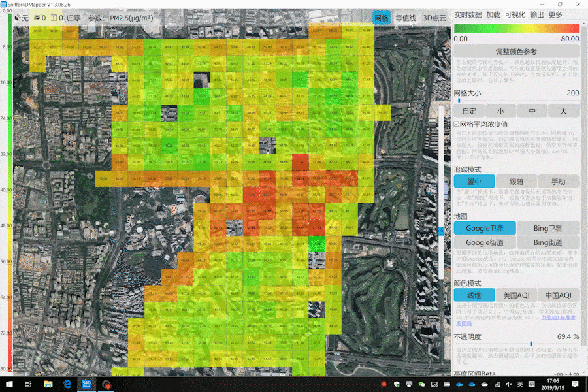Click the 调整颜色参考 button
Viewport: 588px width, 392px height.
[516, 52]
